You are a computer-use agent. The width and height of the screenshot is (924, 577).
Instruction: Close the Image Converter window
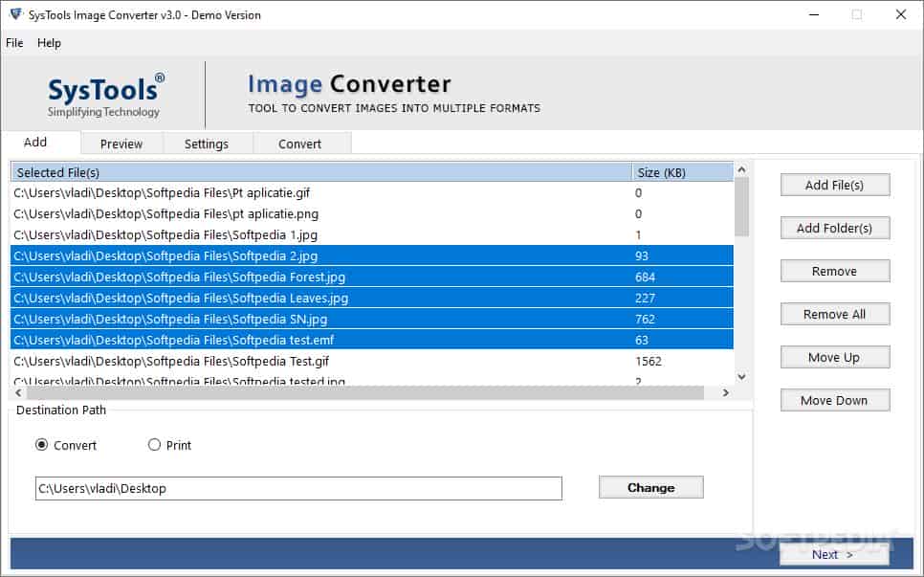[901, 14]
